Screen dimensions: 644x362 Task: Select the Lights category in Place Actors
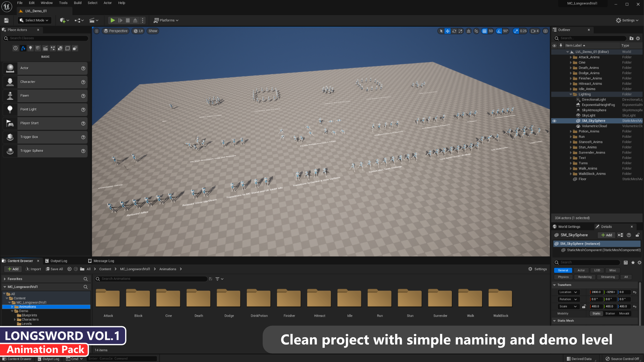click(x=31, y=48)
